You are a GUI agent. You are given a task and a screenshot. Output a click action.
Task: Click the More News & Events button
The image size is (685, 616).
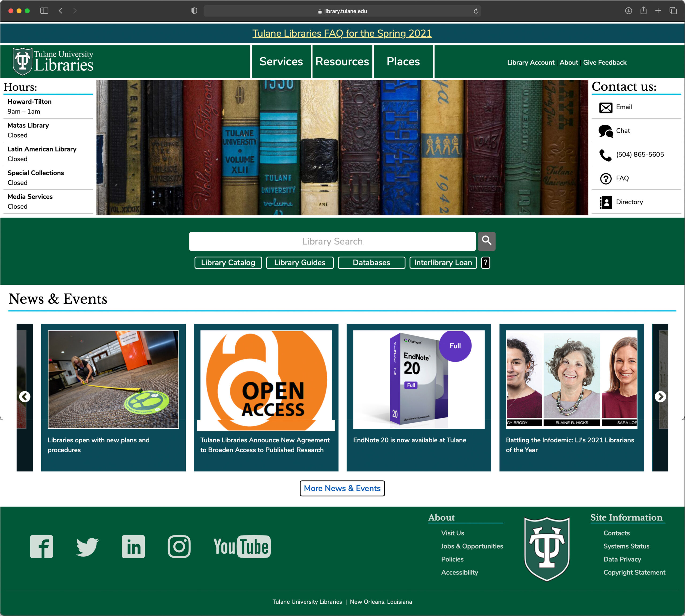pos(342,488)
